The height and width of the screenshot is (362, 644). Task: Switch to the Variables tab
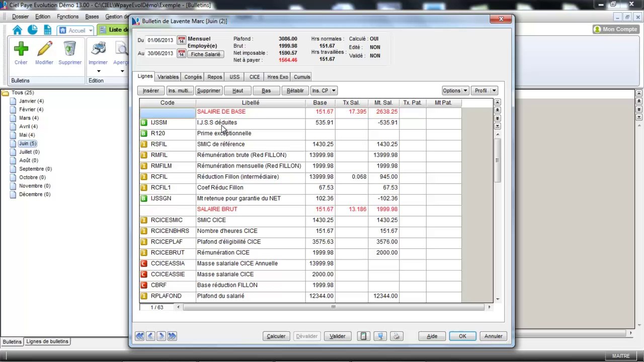(168, 77)
